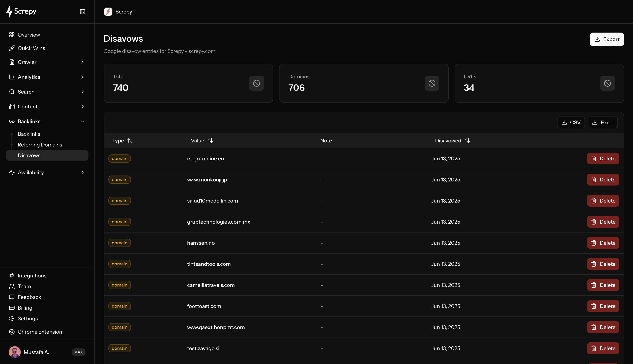The width and height of the screenshot is (633, 364).
Task: Delete rs.ejo-online.eu entry
Action: point(603,159)
